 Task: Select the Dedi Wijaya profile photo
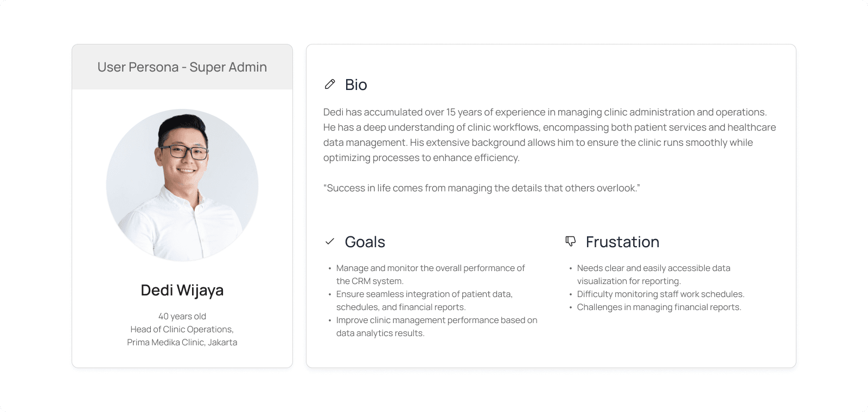pyautogui.click(x=182, y=185)
